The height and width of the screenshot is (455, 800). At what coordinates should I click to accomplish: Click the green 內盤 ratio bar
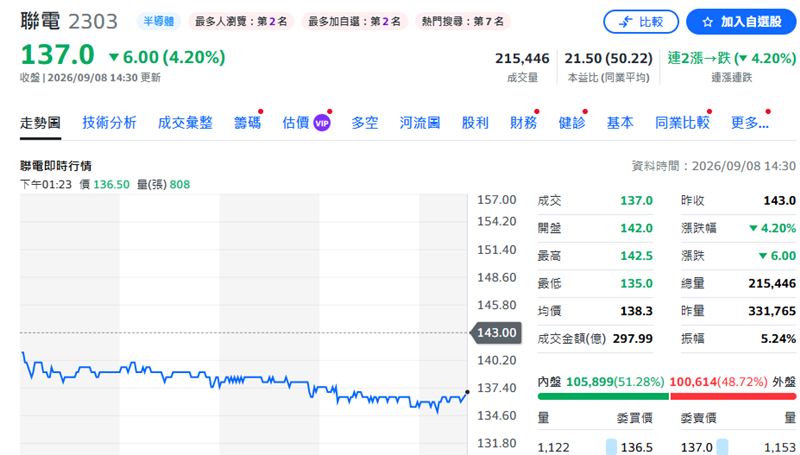(x=603, y=396)
